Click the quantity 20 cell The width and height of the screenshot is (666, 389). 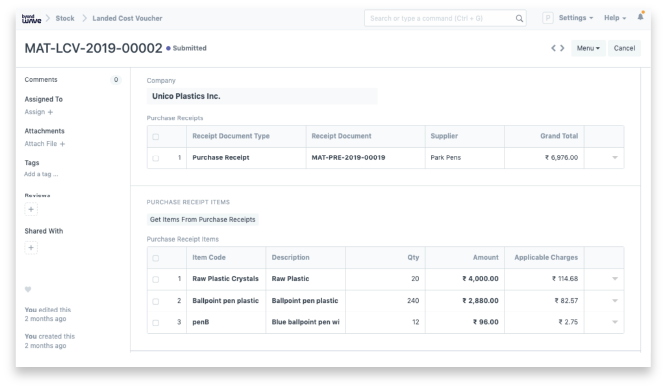pyautogui.click(x=385, y=279)
